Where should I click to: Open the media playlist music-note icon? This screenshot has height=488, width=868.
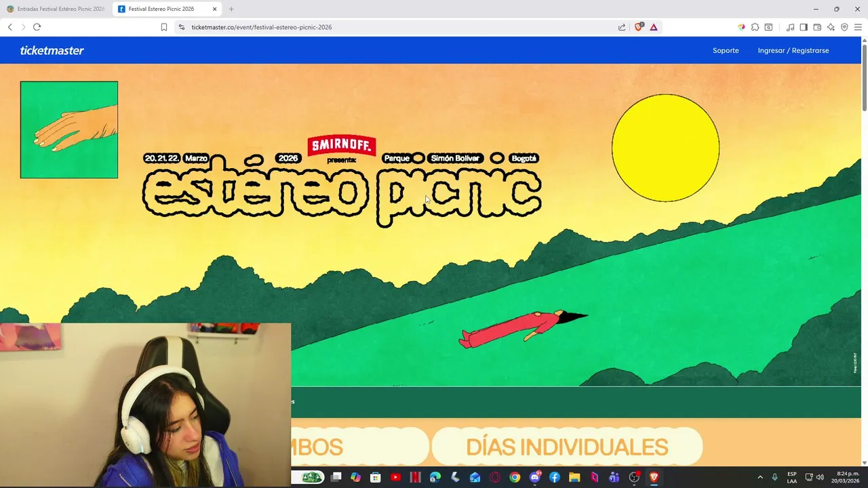(x=790, y=27)
